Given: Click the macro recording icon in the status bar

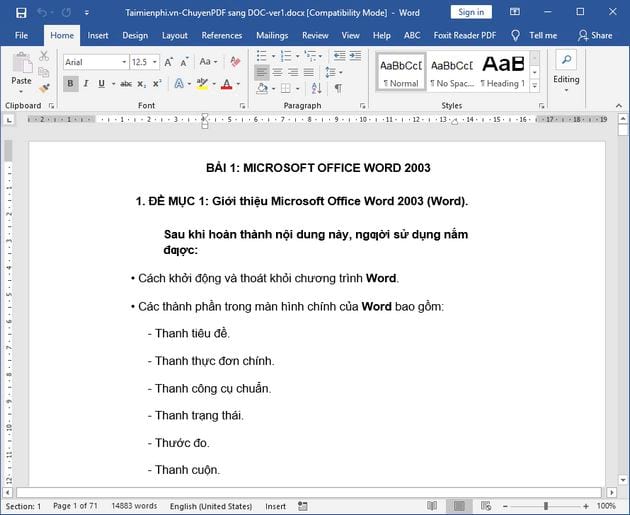Looking at the screenshot, I should point(303,506).
